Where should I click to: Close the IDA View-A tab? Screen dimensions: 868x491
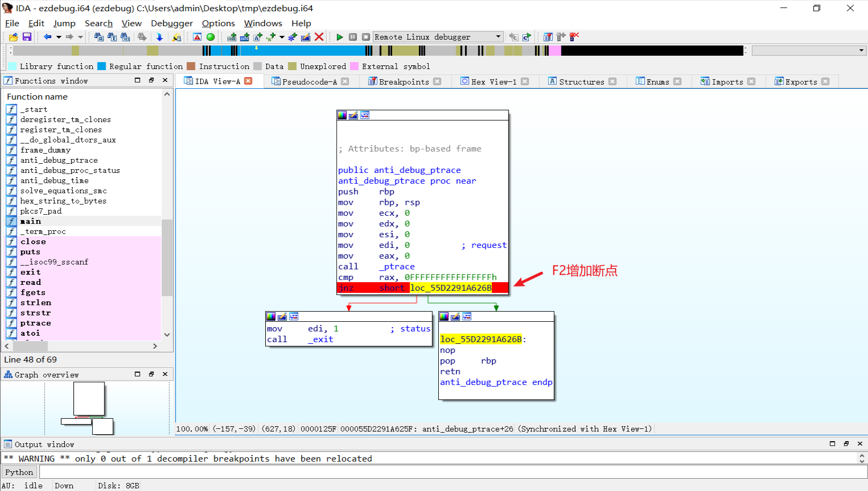coord(248,81)
